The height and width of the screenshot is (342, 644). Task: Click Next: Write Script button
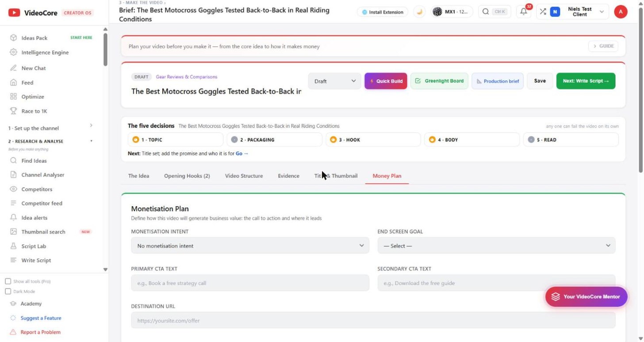coord(586,81)
